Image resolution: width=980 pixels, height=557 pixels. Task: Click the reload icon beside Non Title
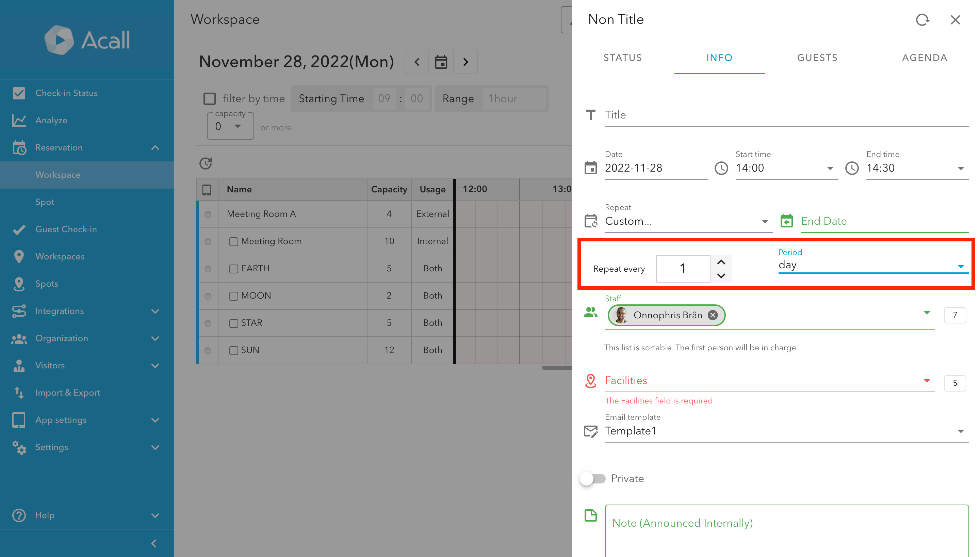click(922, 20)
